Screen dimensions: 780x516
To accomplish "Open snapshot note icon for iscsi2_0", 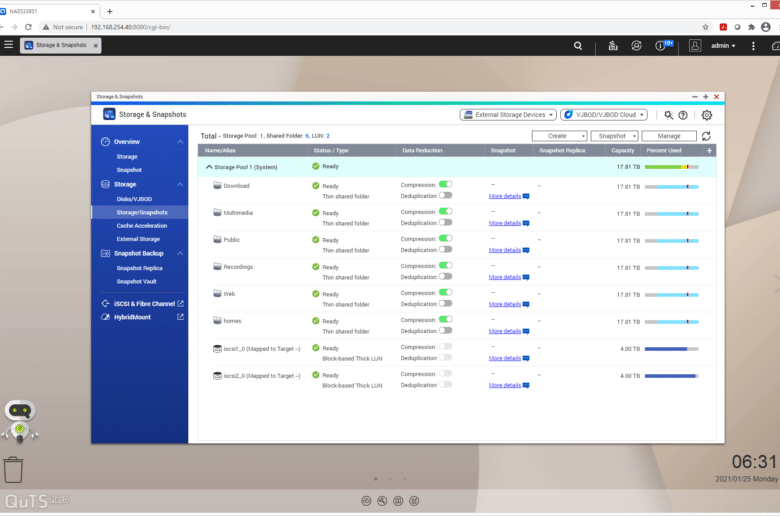I will point(526,386).
